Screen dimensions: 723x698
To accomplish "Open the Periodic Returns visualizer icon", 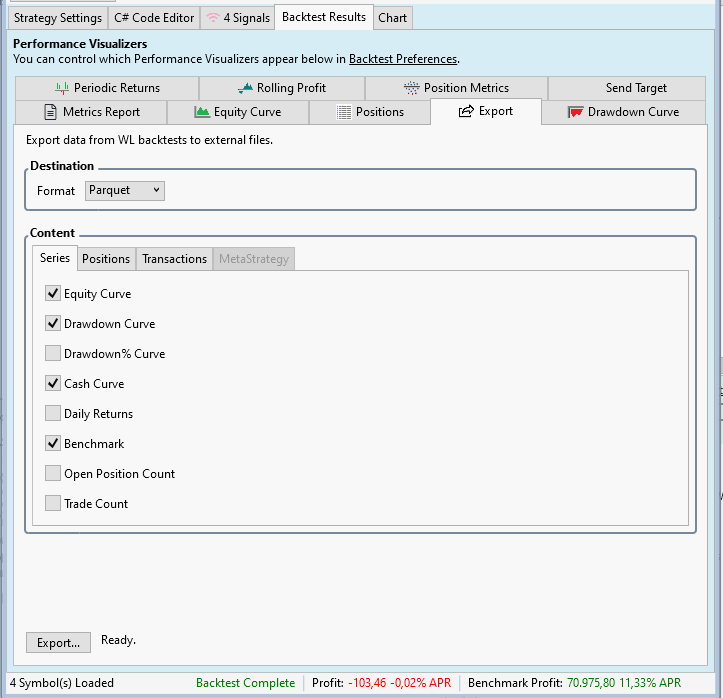I will 62,88.
